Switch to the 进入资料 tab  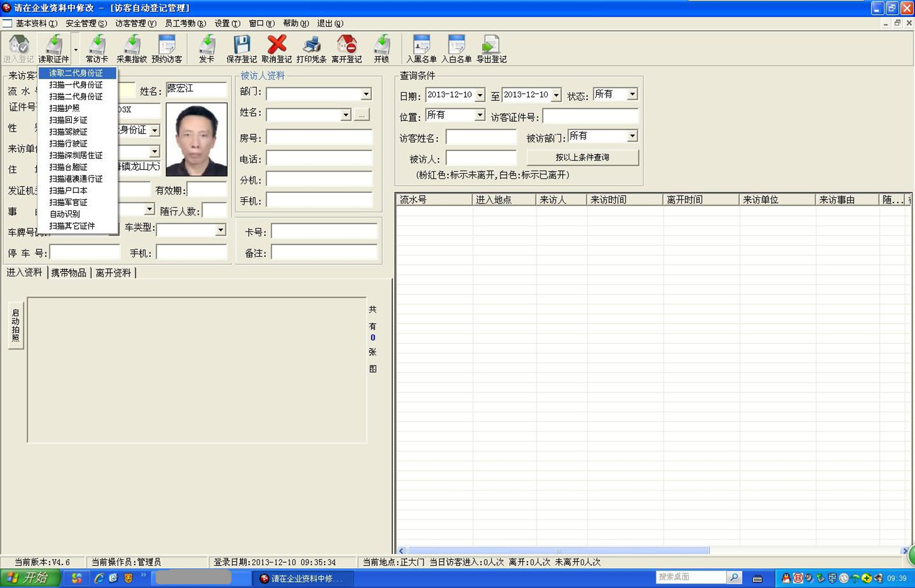[x=24, y=272]
